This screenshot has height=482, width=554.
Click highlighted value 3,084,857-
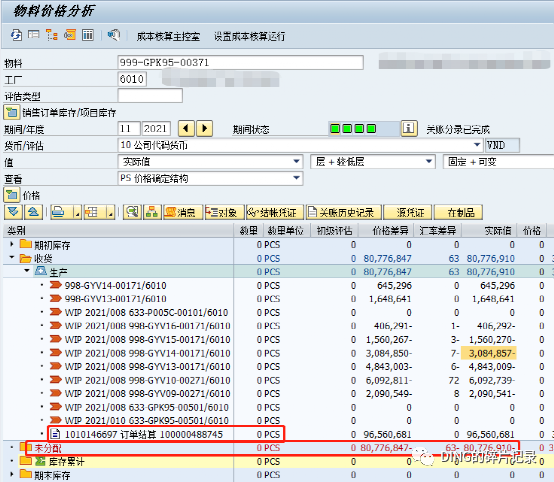pos(489,353)
